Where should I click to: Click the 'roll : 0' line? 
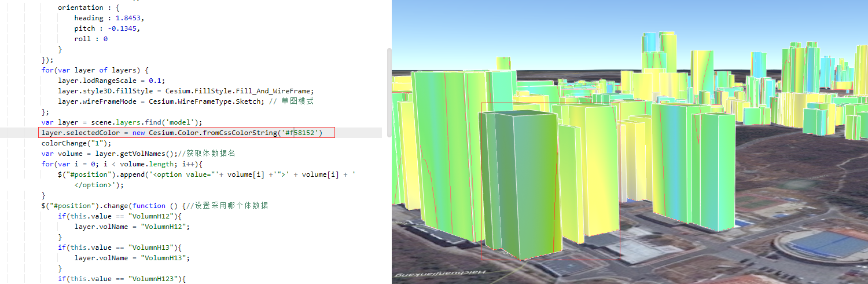pos(91,39)
